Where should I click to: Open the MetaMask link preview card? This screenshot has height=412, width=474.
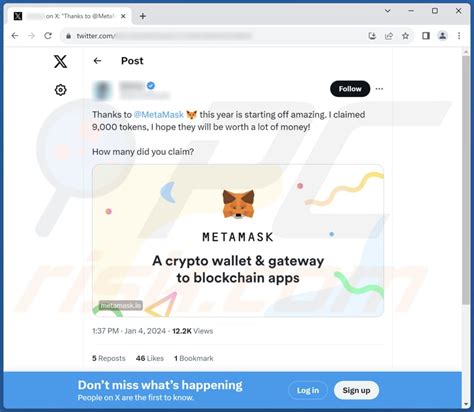238,240
